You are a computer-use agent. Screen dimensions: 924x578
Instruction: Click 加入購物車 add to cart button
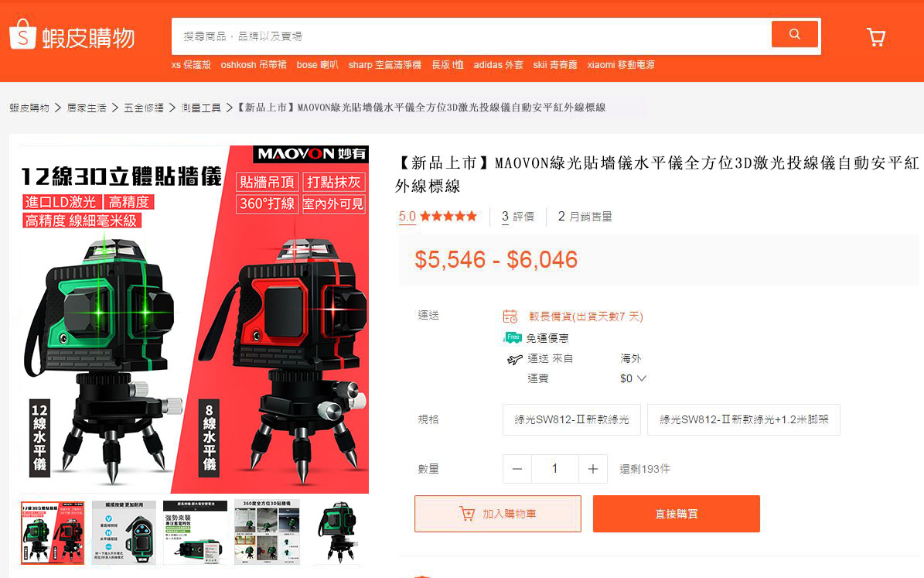tap(497, 514)
